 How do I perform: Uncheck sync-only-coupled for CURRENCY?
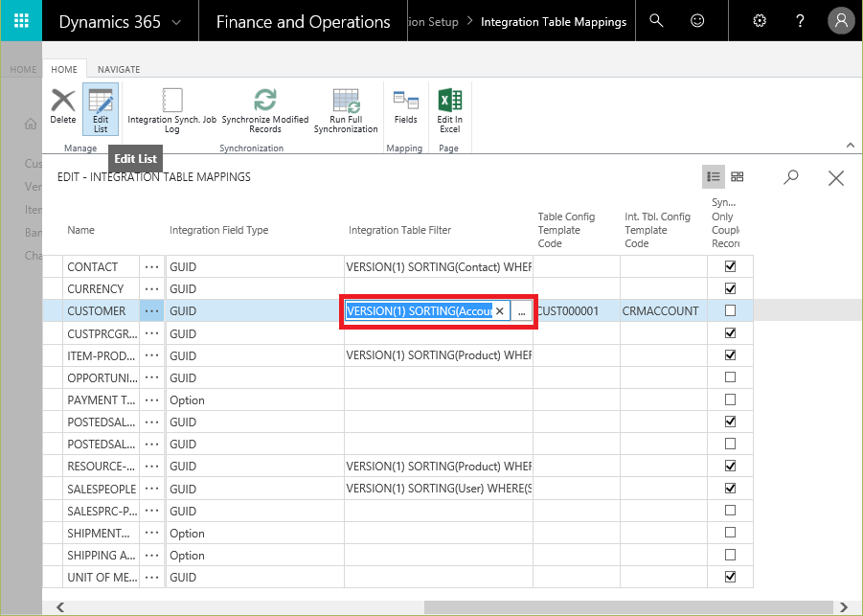coord(731,288)
